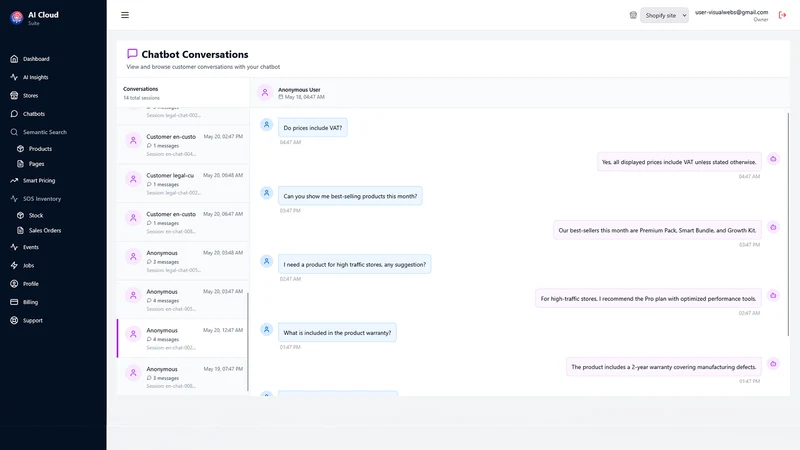This screenshot has height=450, width=800.
Task: Click the Profile user icon
Action: pos(14,284)
